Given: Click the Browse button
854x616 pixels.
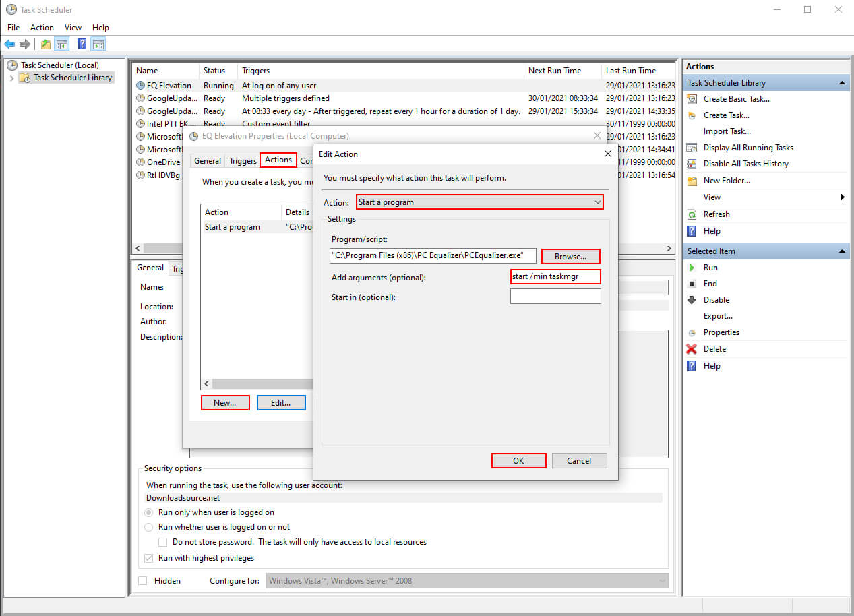Looking at the screenshot, I should (570, 256).
